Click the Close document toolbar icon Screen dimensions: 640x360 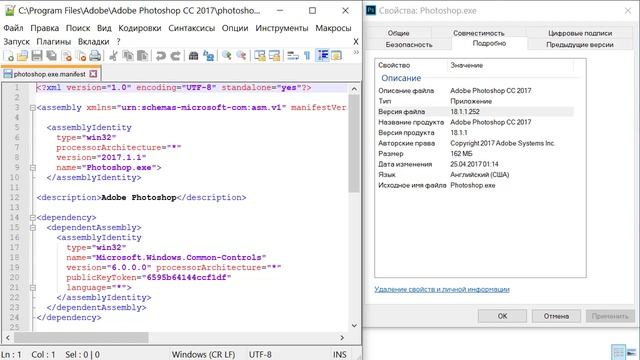67,56
